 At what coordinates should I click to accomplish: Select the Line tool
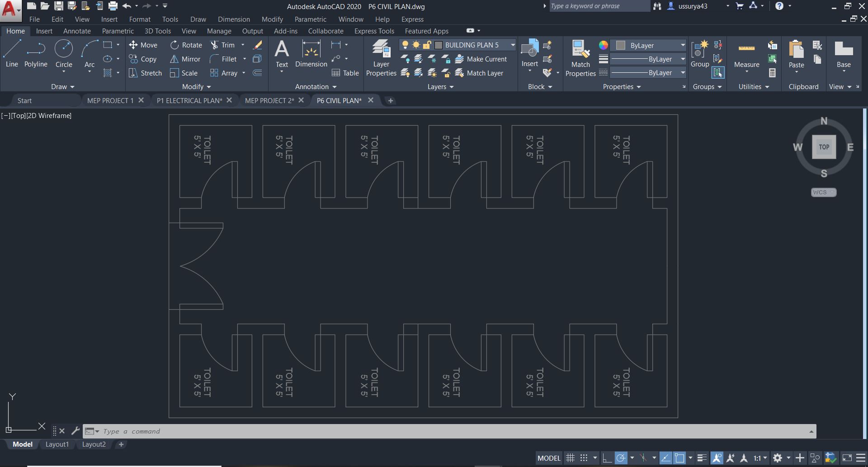pyautogui.click(x=12, y=53)
